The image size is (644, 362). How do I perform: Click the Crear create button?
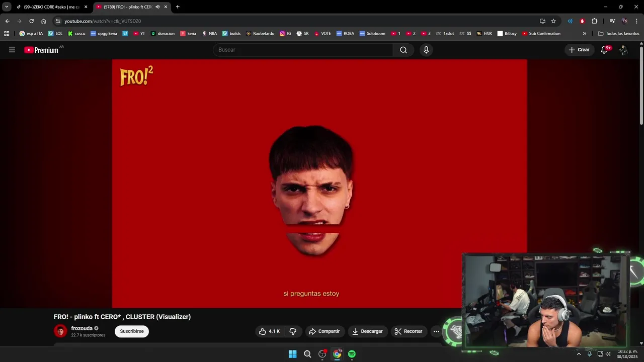[579, 50]
